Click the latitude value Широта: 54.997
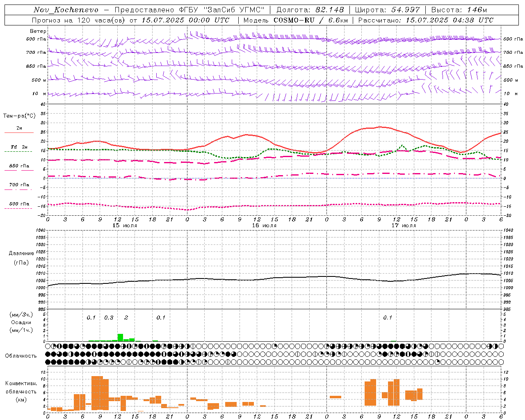The width and height of the screenshot is (525, 420). pyautogui.click(x=388, y=10)
